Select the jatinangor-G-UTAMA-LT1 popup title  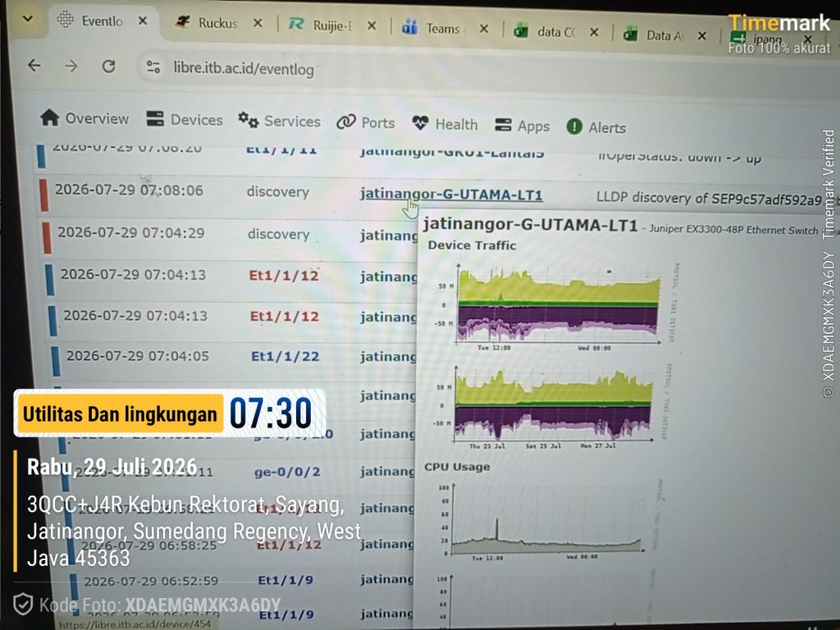(531, 225)
